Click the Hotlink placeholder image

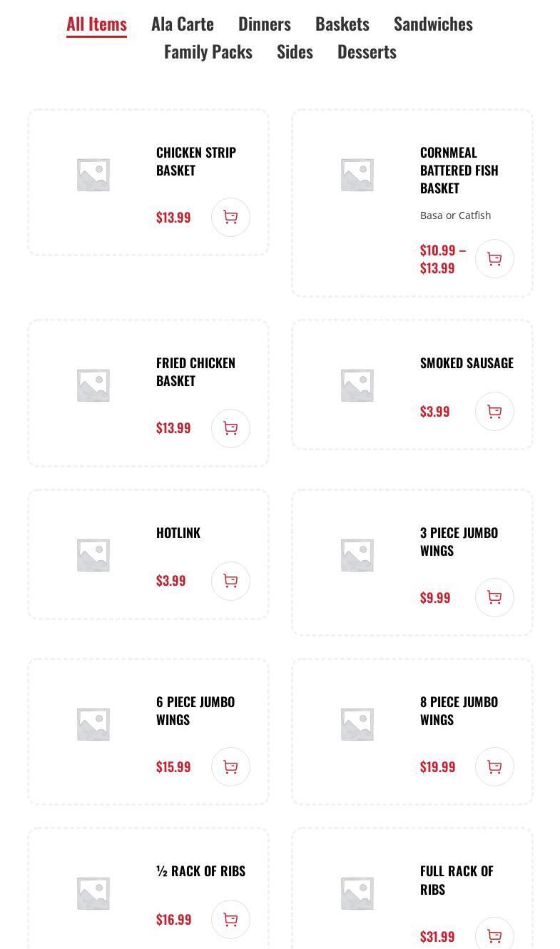(93, 554)
